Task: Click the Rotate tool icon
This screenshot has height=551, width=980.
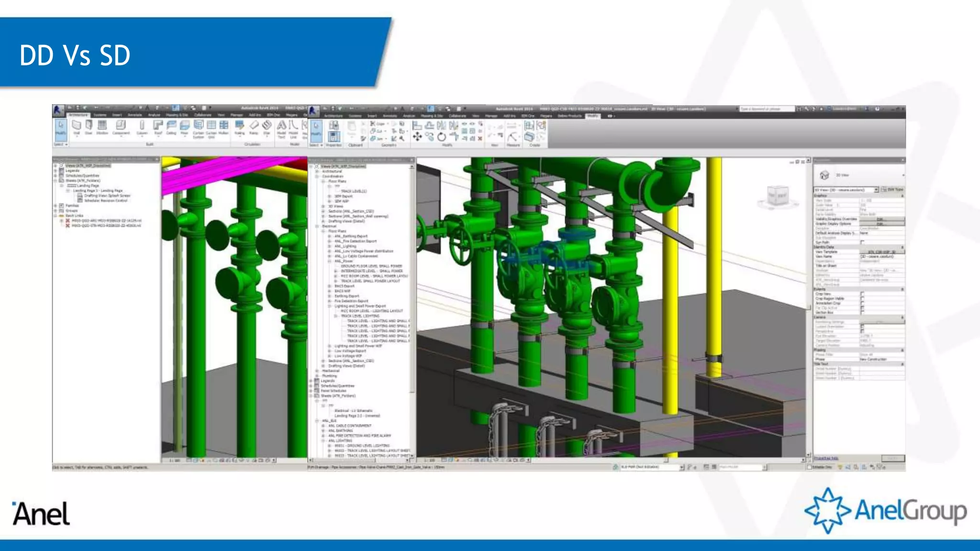Action: 441,137
